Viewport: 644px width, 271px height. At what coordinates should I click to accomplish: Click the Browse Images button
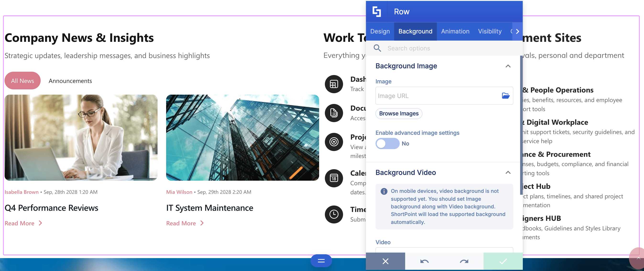coord(398,114)
